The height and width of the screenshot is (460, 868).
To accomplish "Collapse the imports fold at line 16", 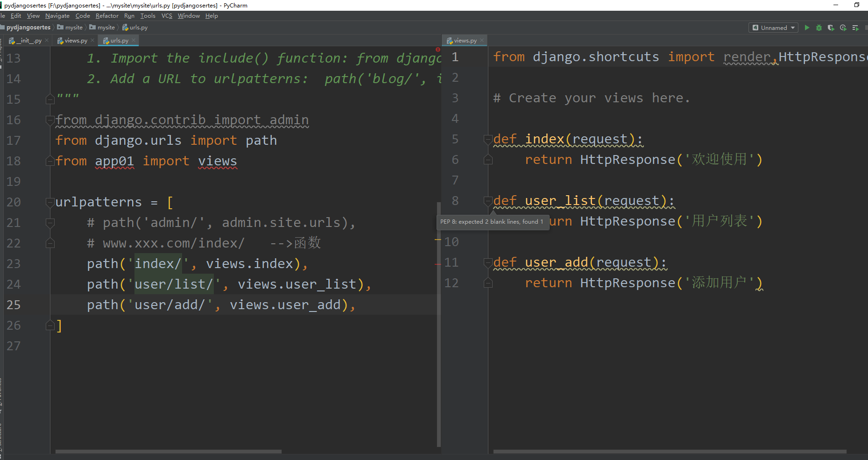I will [50, 120].
